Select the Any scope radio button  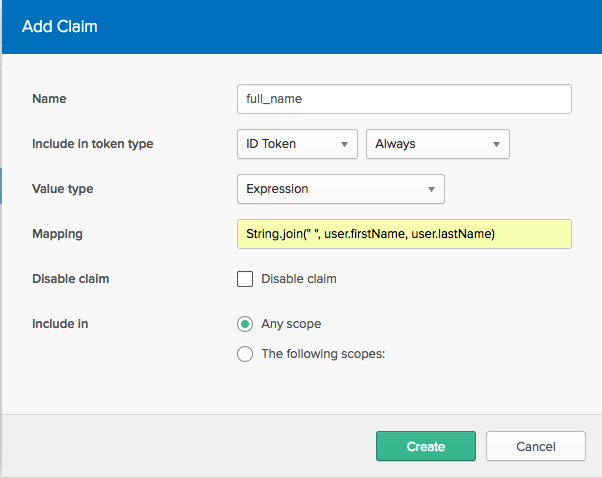(x=245, y=324)
